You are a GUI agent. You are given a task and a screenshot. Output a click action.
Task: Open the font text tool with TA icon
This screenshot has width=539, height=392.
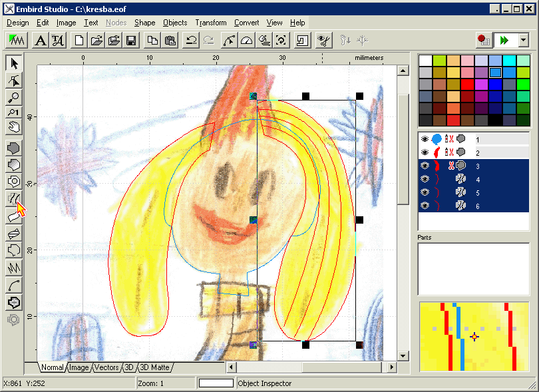pyautogui.click(x=58, y=41)
